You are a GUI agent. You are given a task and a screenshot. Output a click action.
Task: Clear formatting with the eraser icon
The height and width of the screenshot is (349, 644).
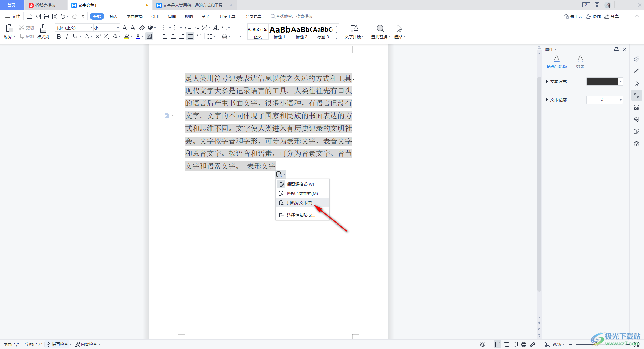tap(142, 28)
